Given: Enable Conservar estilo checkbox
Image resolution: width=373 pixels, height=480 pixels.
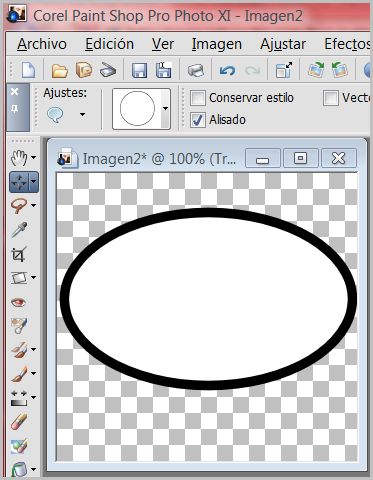Looking at the screenshot, I should coord(198,98).
